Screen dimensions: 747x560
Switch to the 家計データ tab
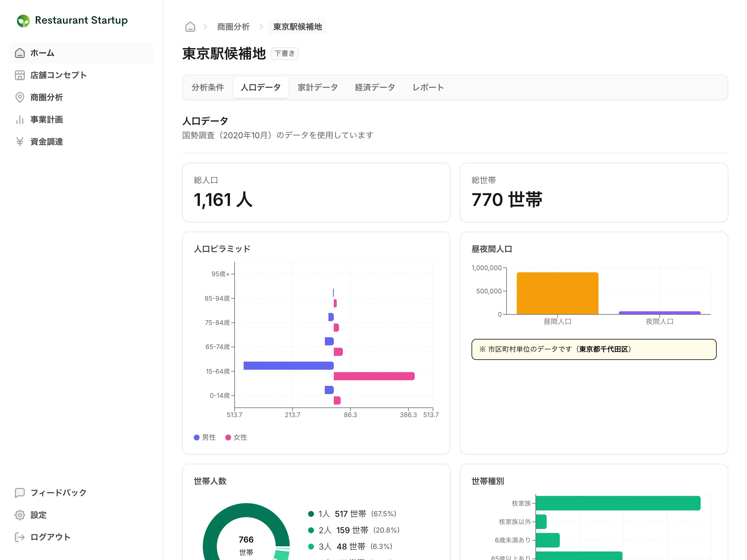click(318, 87)
